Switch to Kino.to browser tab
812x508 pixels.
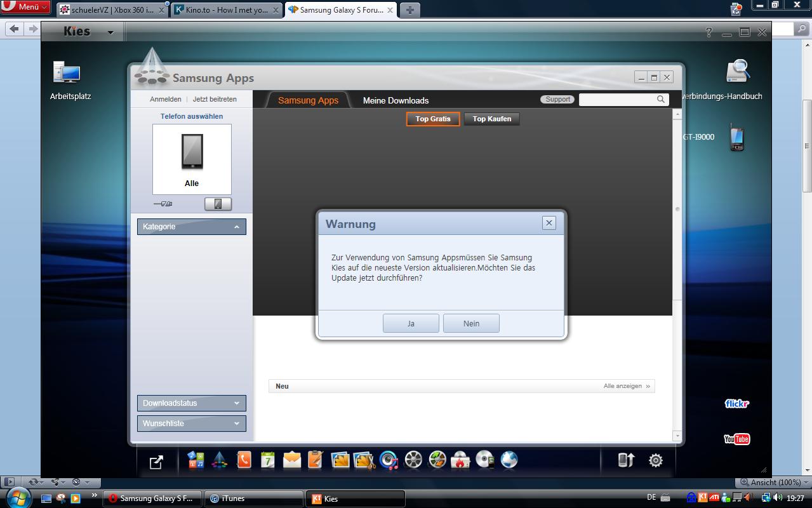(x=227, y=10)
